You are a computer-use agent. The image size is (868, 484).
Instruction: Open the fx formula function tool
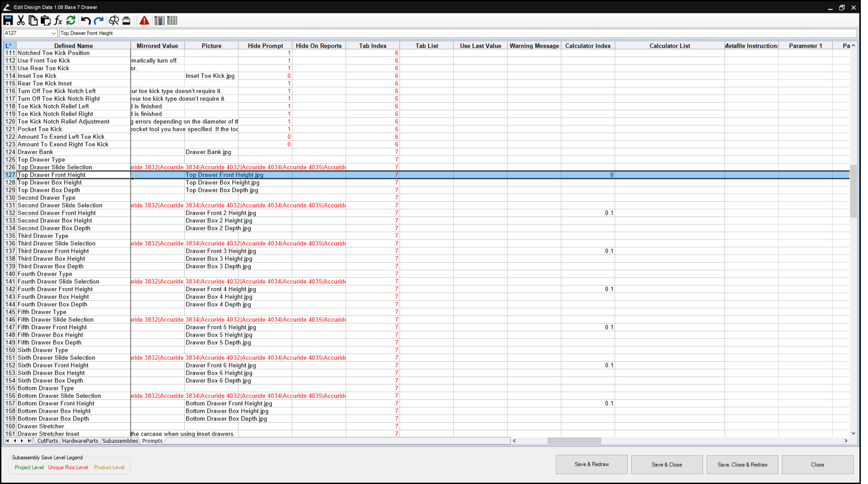pos(58,21)
